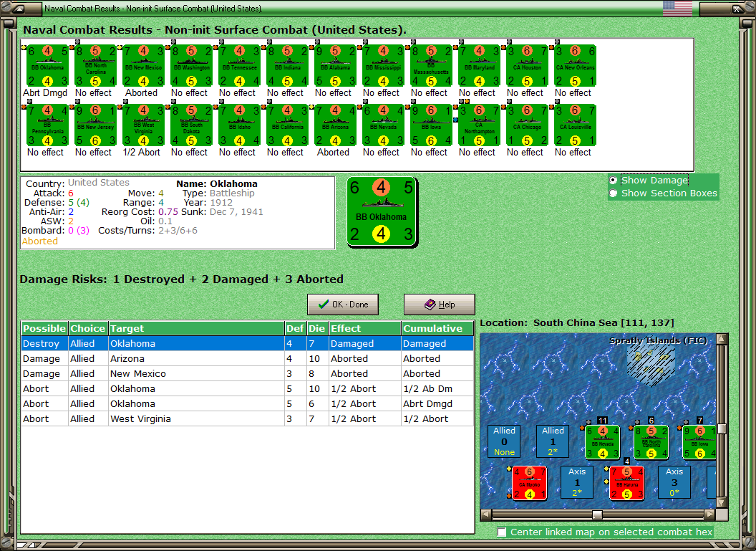
Task: Select the CA Northampton cruiser counter
Action: pos(479,125)
